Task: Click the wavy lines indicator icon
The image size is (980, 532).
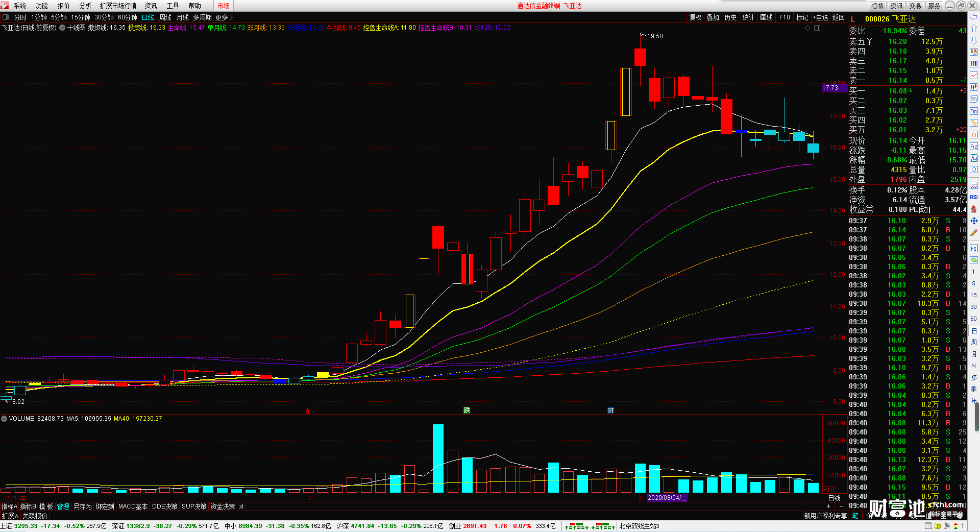Action: (x=973, y=185)
